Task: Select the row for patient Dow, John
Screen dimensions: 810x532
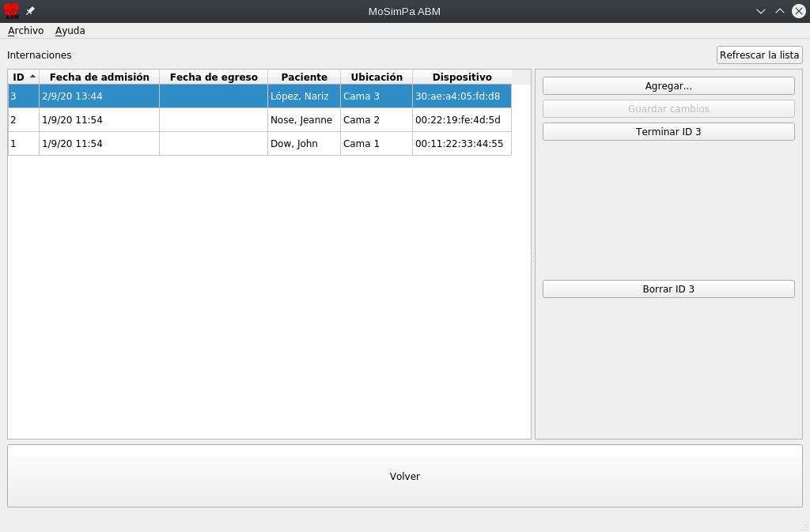Action: tap(294, 144)
